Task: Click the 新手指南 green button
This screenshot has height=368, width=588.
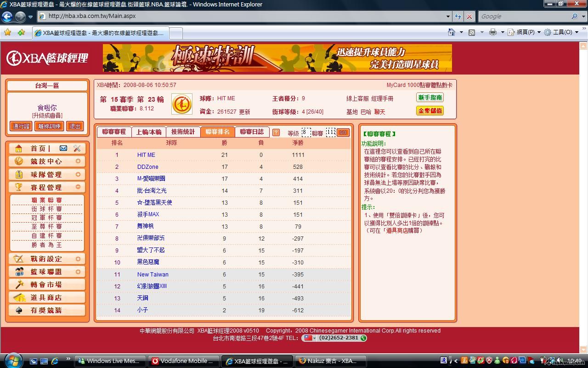Action: click(x=430, y=98)
